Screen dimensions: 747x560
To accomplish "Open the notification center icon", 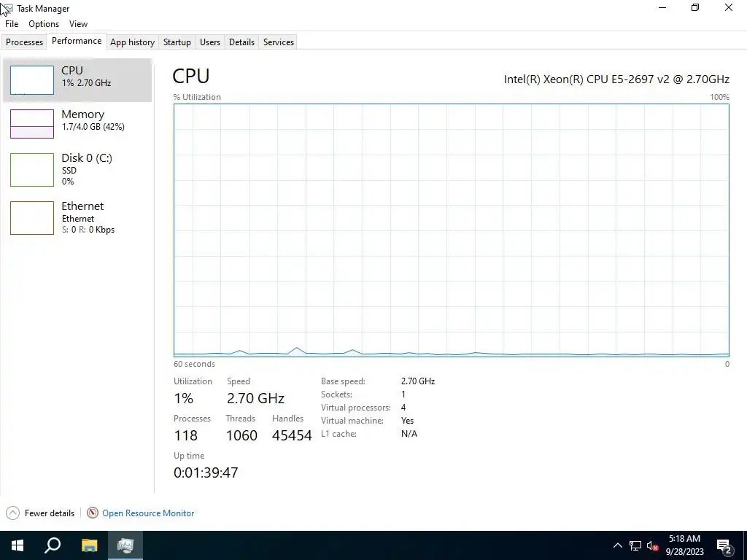I will point(724,546).
